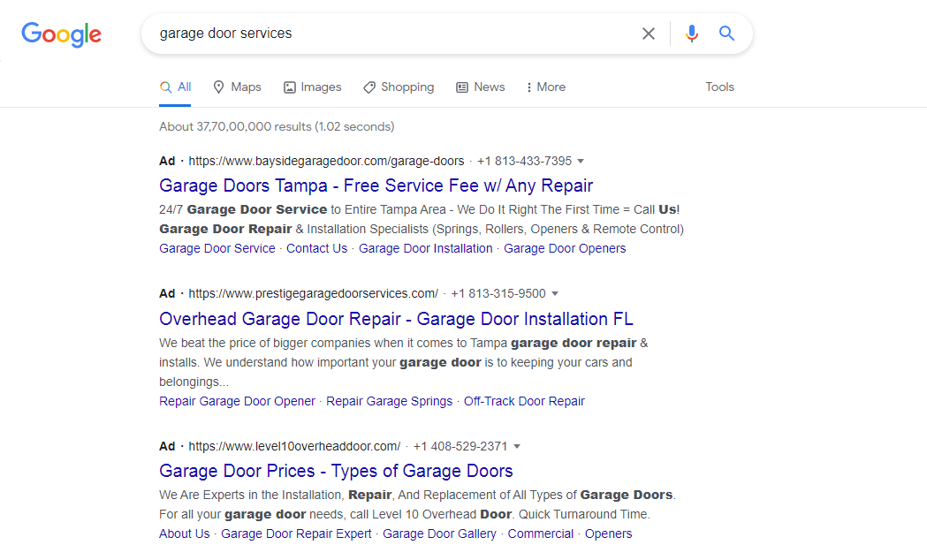The height and width of the screenshot is (560, 927).
Task: Clear the search box with the X icon
Action: [x=649, y=34]
